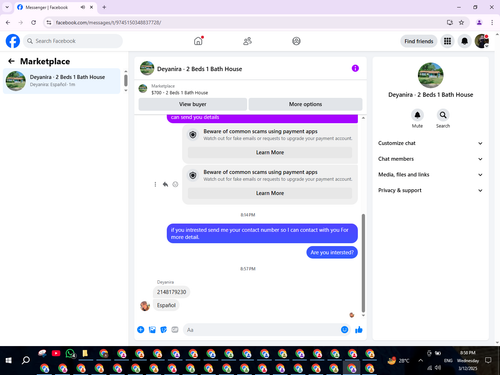Open YouTube app from the taskbar
This screenshot has width=500, height=375.
click(56, 353)
